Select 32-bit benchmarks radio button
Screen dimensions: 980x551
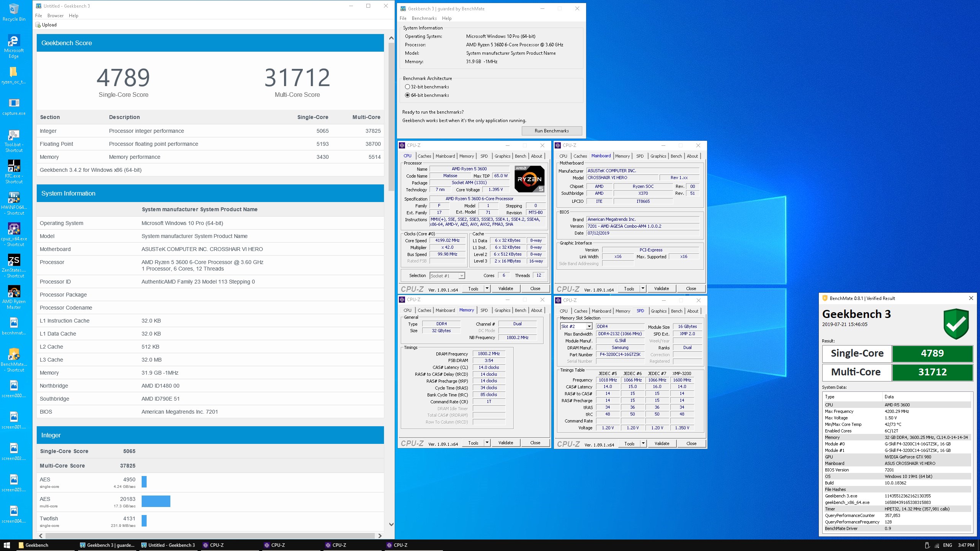tap(407, 87)
